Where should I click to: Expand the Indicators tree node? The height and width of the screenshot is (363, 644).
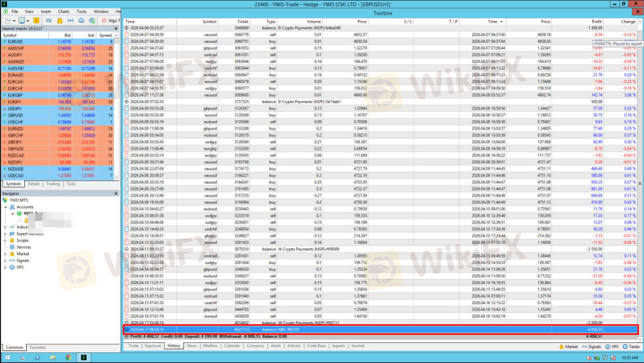click(x=6, y=227)
